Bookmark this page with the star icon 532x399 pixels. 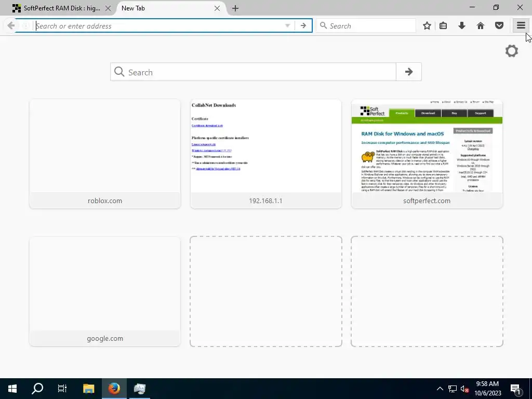(x=427, y=25)
